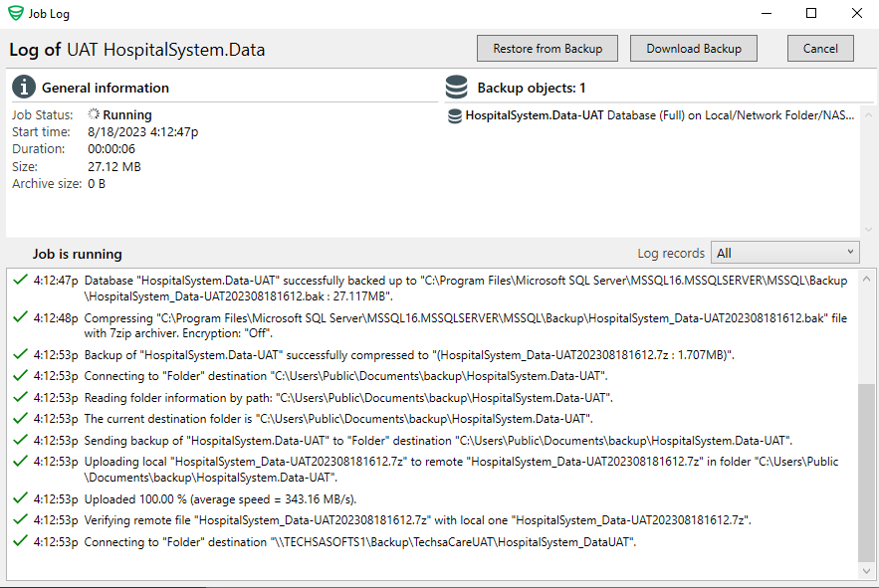
Task: Cancel the running backup job
Action: [x=820, y=49]
